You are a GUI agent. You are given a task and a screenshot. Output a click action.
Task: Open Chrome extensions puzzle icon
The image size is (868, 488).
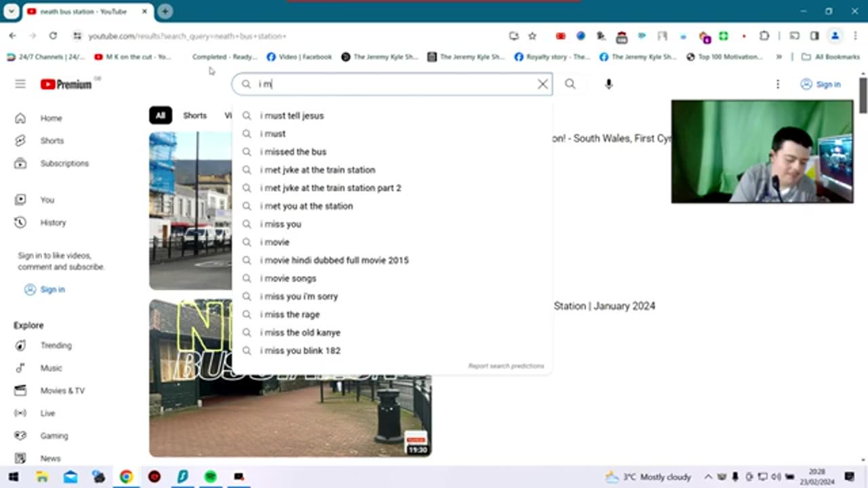[764, 36]
